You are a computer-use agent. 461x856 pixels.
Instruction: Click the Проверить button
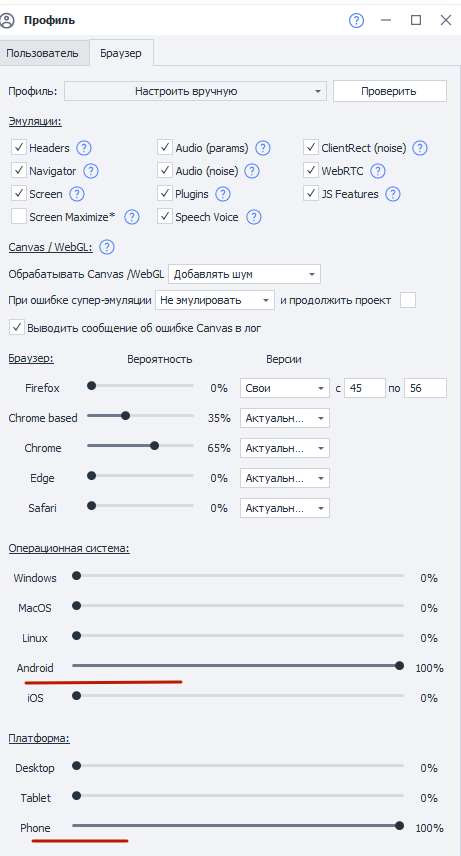(389, 91)
